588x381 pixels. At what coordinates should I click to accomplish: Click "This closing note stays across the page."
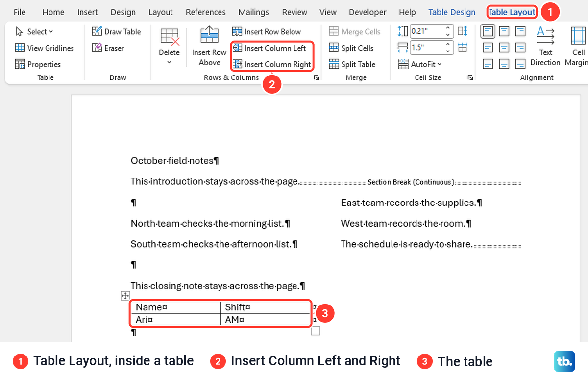[218, 286]
